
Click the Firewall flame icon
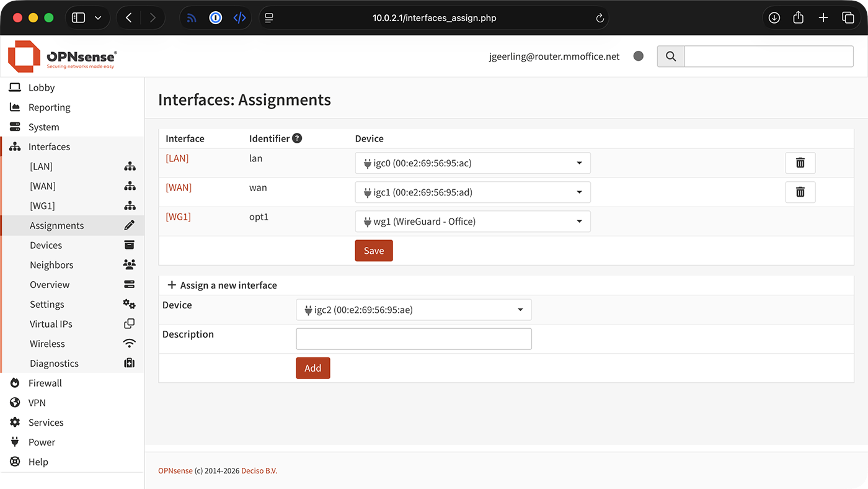(x=15, y=383)
